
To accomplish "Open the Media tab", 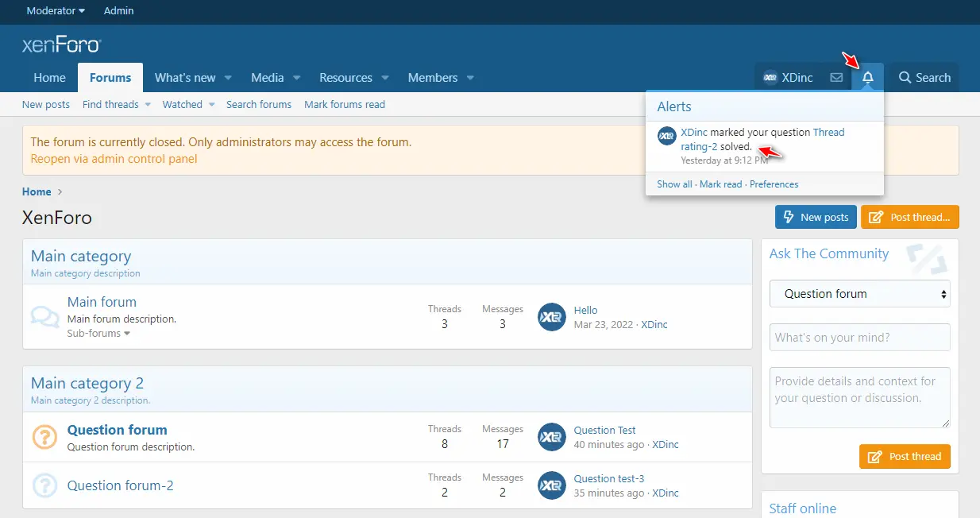I will coord(268,78).
